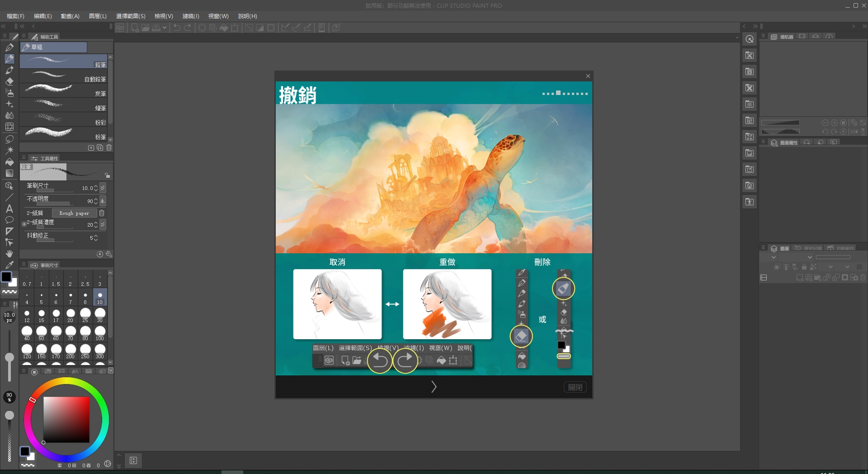Select the Fill bucket tool in the left tool palette
The width and height of the screenshot is (868, 474).
click(x=9, y=162)
